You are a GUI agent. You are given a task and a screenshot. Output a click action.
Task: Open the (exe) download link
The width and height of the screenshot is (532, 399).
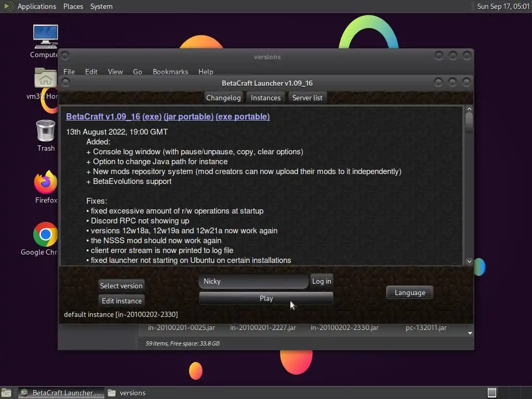(152, 116)
